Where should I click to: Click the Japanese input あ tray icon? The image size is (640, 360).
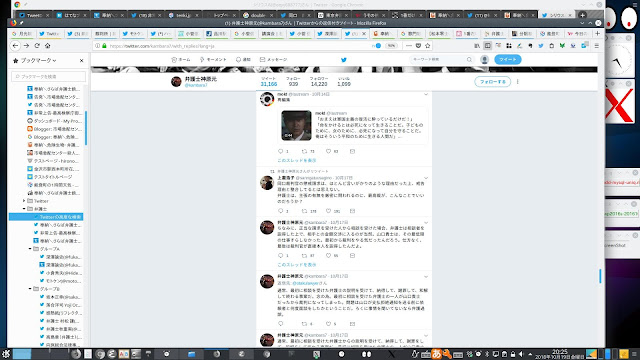tap(436, 353)
